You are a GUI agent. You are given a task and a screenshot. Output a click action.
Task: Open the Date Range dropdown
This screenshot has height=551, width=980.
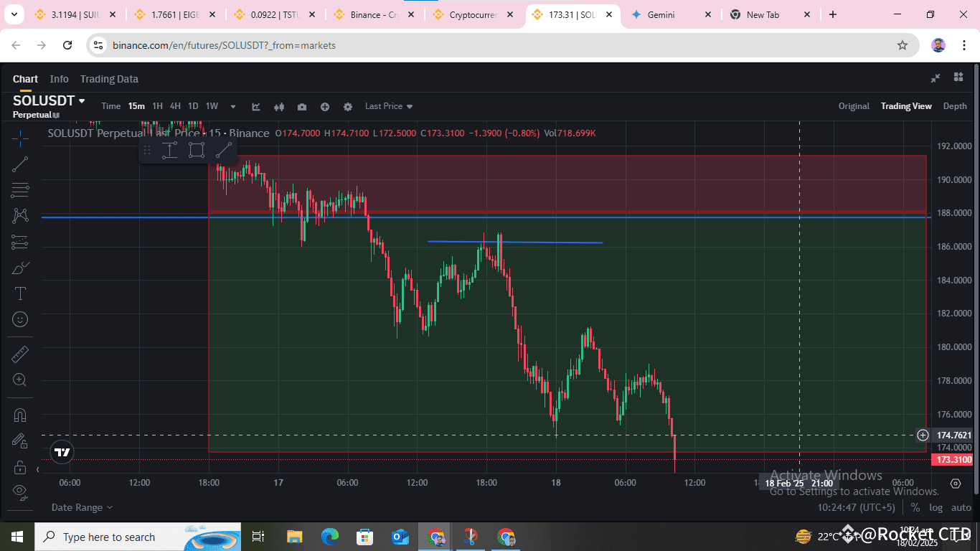coord(77,507)
